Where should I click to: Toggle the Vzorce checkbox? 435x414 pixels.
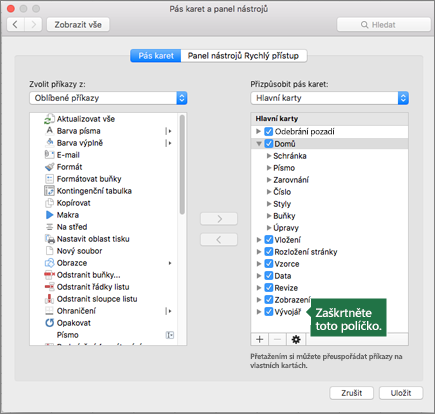tap(269, 264)
